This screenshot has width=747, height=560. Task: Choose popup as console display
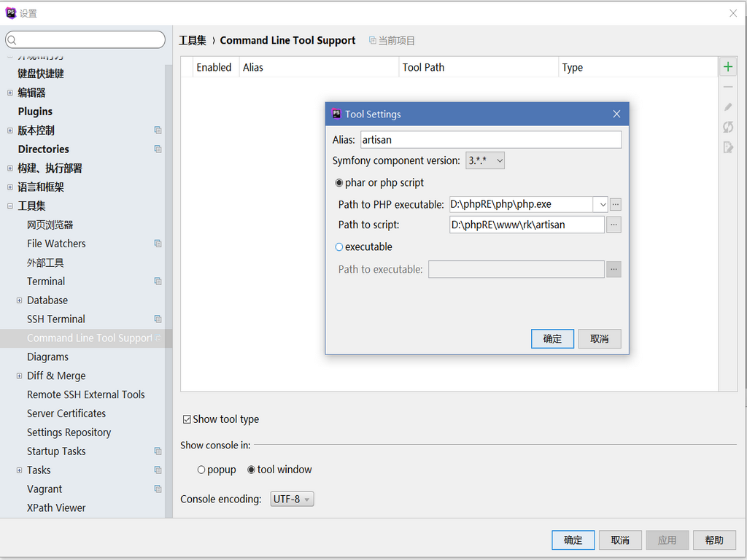click(x=201, y=470)
